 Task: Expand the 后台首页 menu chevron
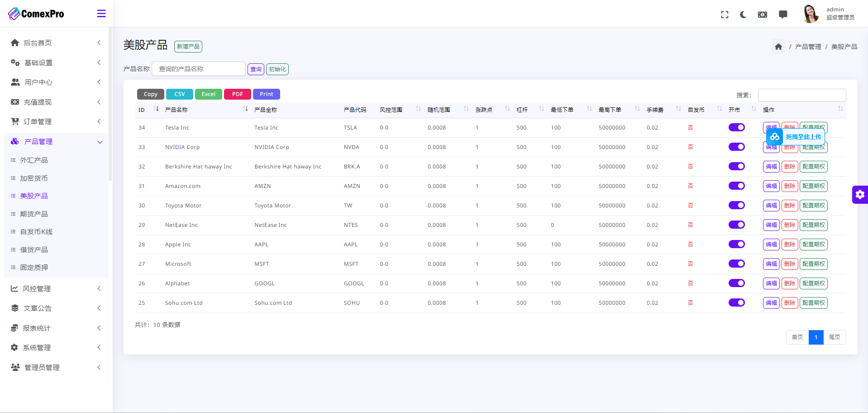pyautogui.click(x=99, y=43)
